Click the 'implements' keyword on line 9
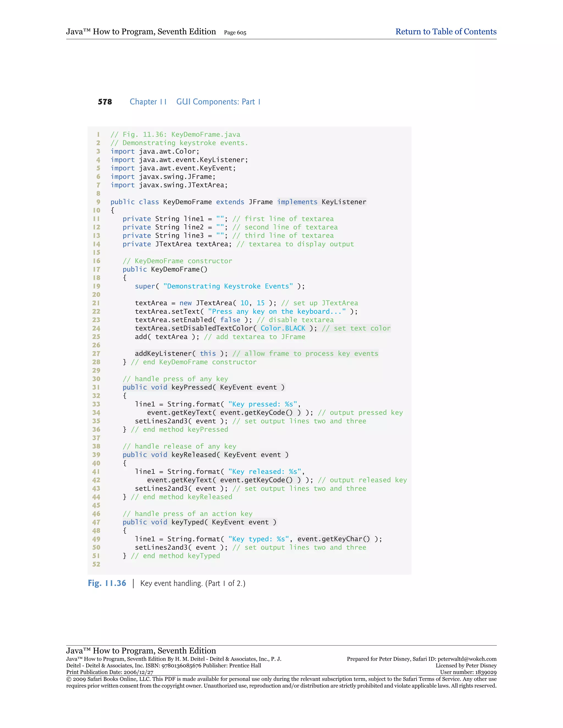 tap(297, 202)
